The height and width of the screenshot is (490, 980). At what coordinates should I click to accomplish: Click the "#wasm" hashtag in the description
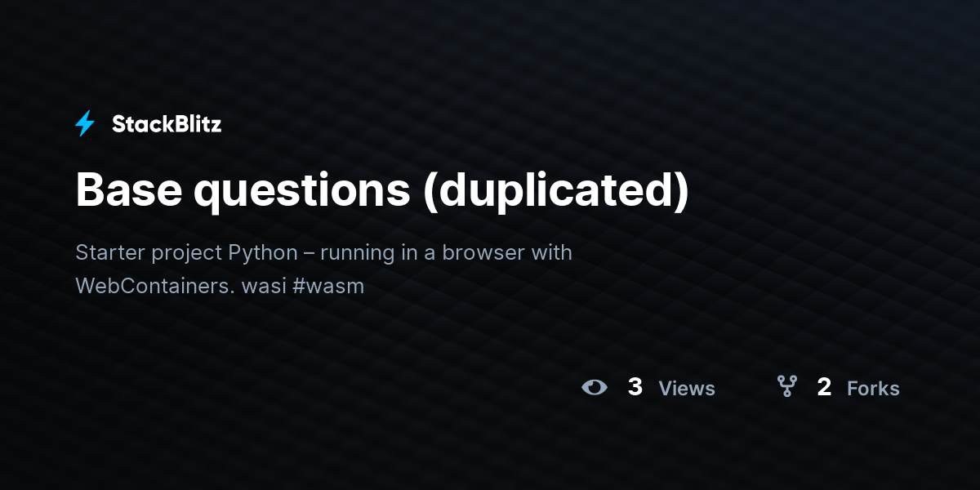(335, 287)
